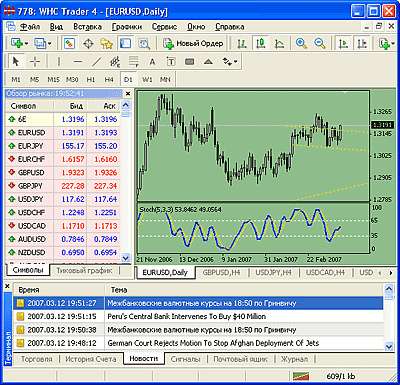This screenshot has height=385, width=400.
Task: Select the EURJPY row in market watch
Action: pyautogui.click(x=63, y=146)
